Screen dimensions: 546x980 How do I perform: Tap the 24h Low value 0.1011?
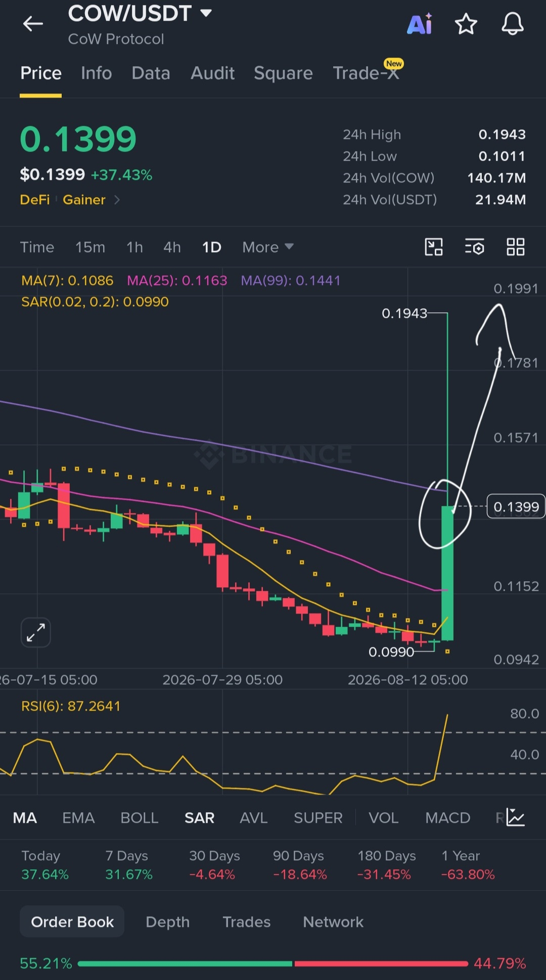[x=502, y=156]
